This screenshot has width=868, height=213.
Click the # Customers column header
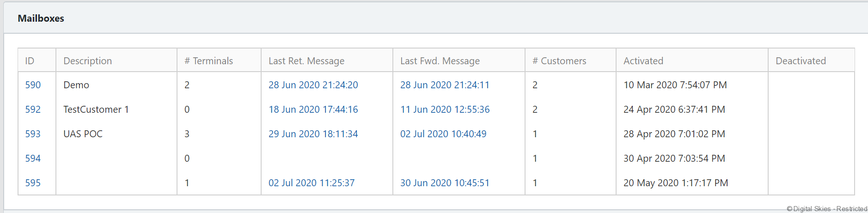pyautogui.click(x=559, y=61)
